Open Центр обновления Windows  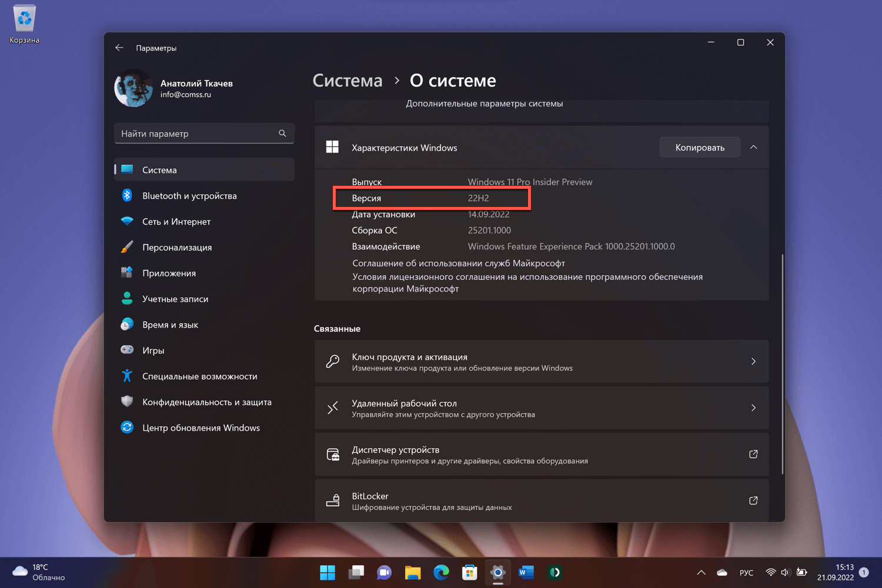[x=201, y=428]
